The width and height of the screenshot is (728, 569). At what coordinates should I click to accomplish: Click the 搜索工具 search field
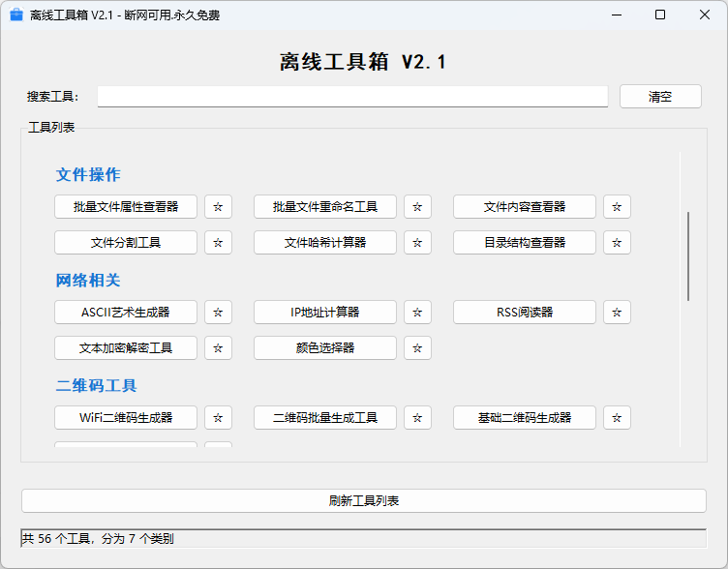tap(352, 97)
